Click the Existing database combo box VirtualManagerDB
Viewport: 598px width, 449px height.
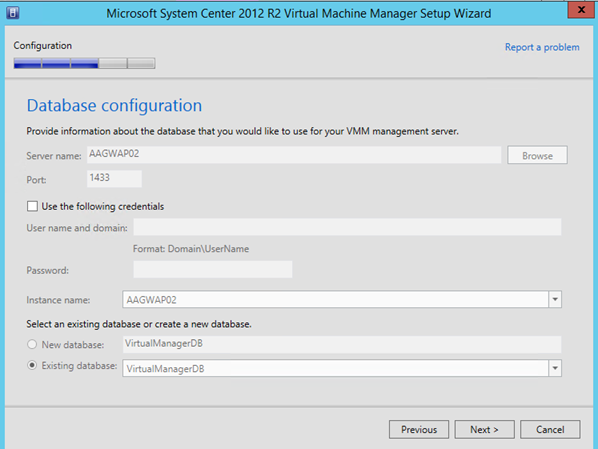pyautogui.click(x=342, y=368)
